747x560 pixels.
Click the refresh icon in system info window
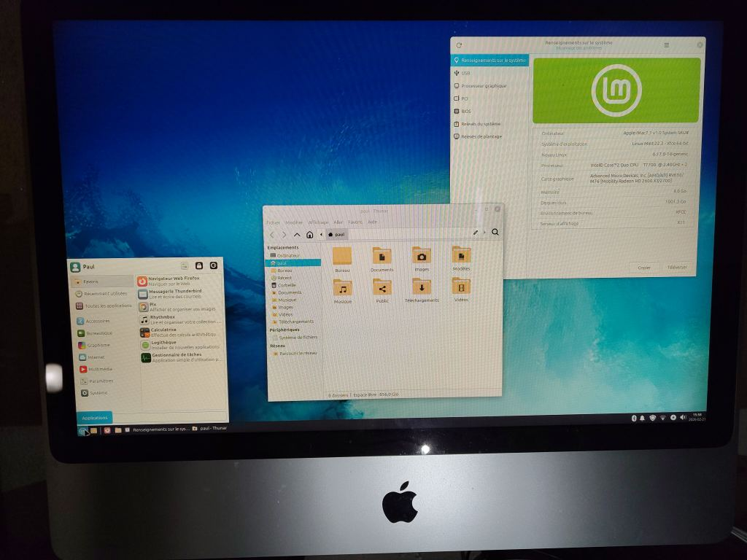(459, 45)
